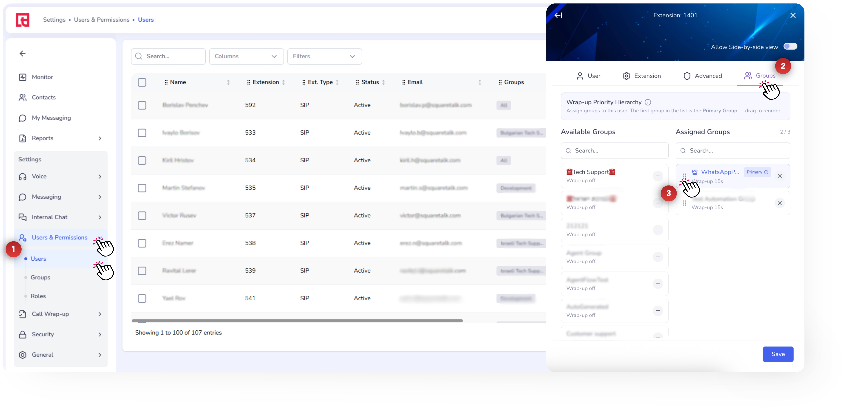Open the Filters dropdown
Screen dimensions: 868x407
click(x=324, y=56)
